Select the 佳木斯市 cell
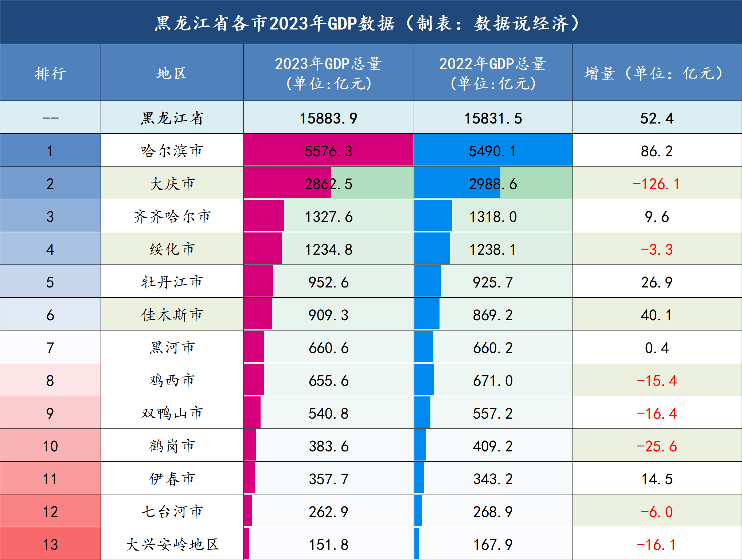 (x=172, y=315)
